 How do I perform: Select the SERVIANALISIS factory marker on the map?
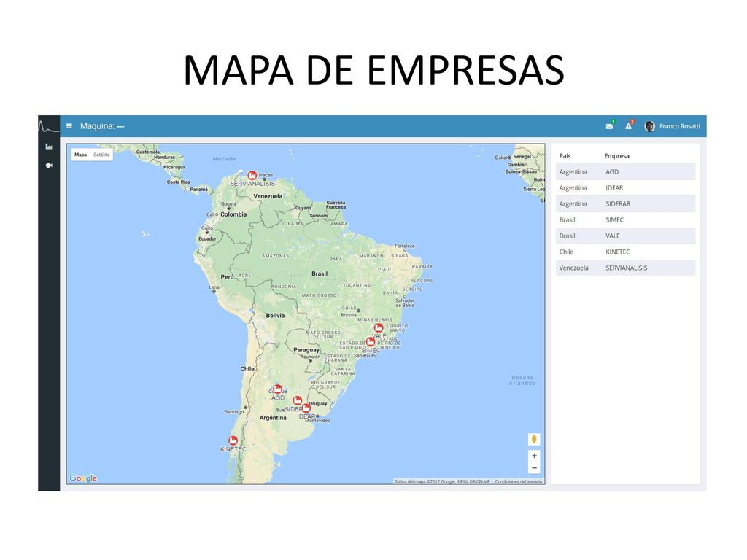[x=252, y=176]
